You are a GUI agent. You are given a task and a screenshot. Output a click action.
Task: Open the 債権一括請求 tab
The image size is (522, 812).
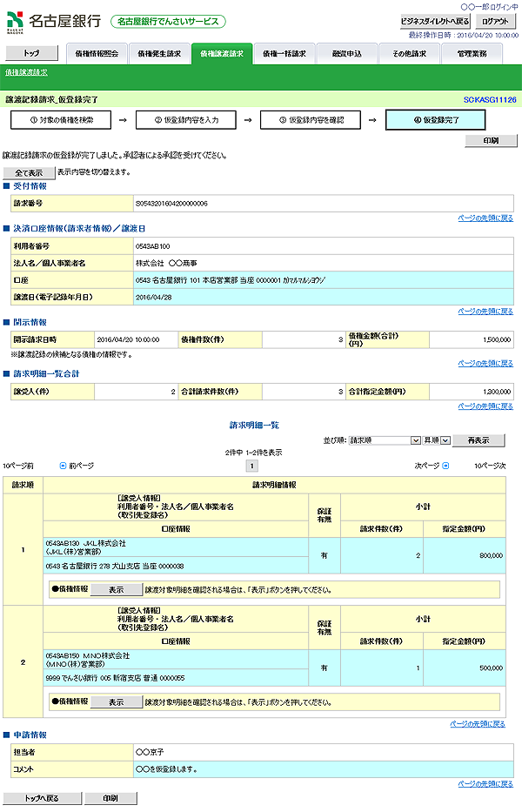[x=284, y=54]
